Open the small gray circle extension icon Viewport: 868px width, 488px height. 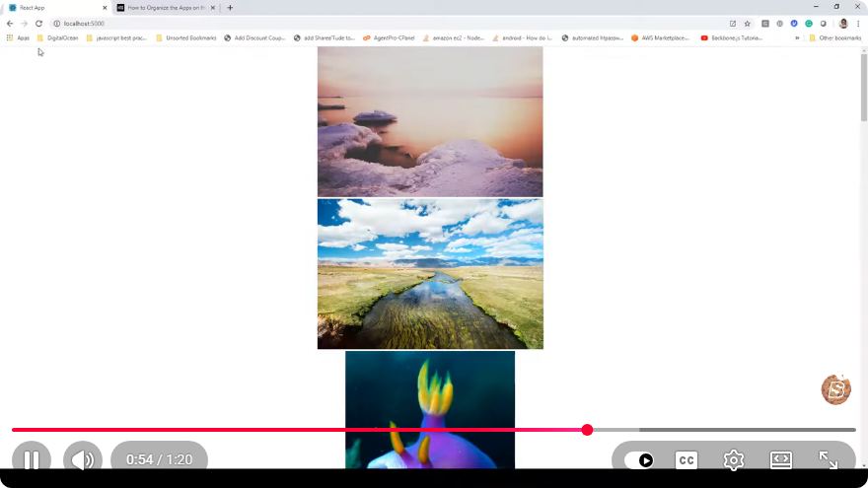779,24
